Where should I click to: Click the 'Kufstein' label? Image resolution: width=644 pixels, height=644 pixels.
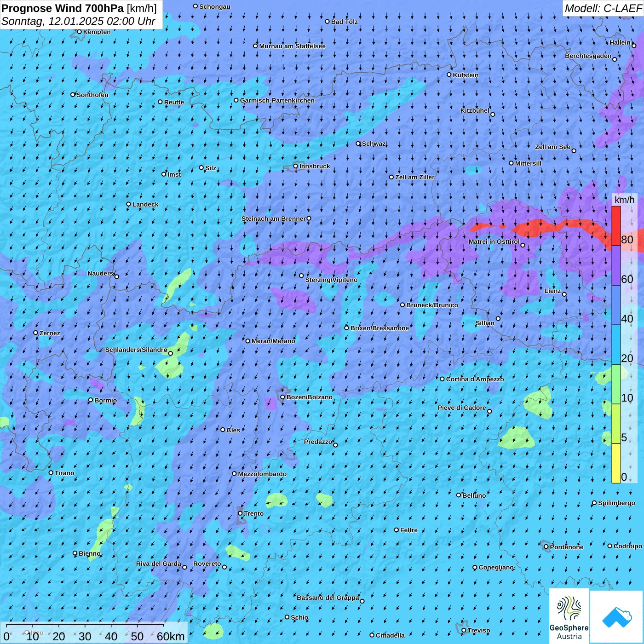[466, 75]
